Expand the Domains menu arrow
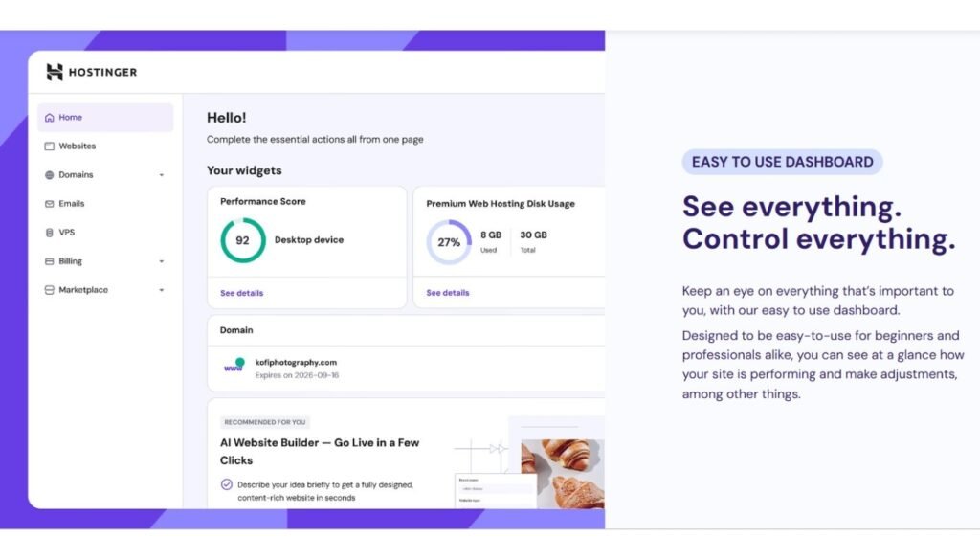Screen dimensions: 980x560 pos(161,175)
